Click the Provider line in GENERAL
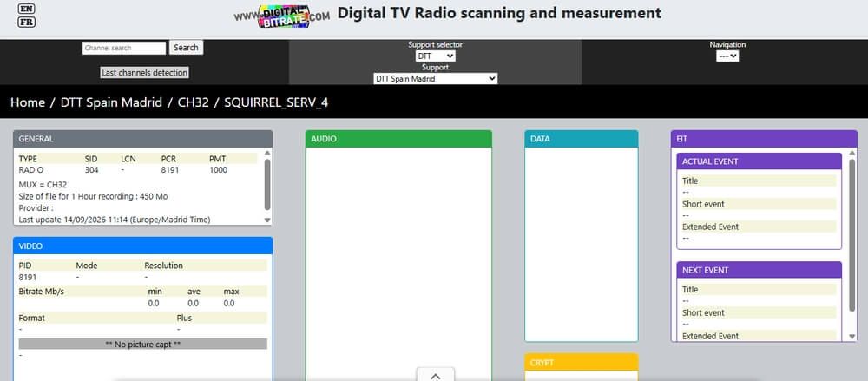Image resolution: width=868 pixels, height=381 pixels. click(36, 208)
